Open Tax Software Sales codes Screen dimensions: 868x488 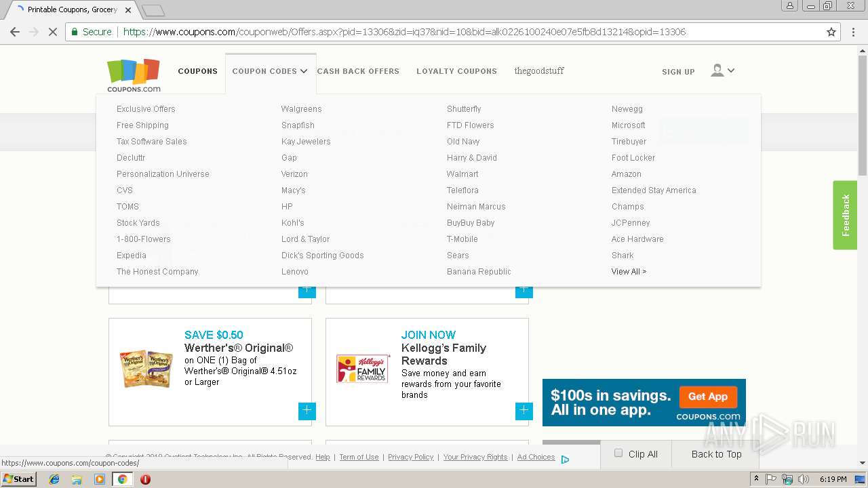pyautogui.click(x=152, y=142)
